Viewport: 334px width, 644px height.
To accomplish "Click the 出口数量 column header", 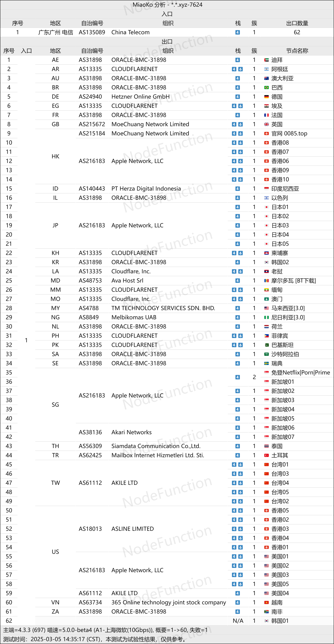I will pos(297,23).
